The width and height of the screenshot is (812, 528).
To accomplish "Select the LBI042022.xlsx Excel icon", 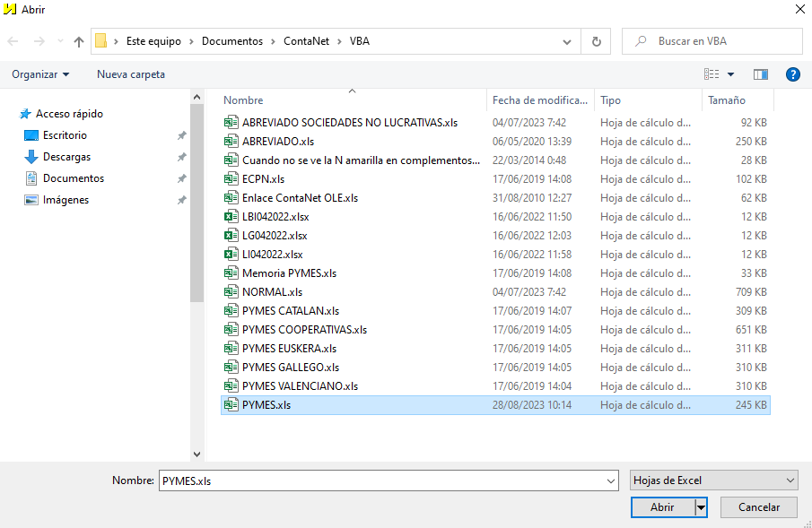I will 231,217.
